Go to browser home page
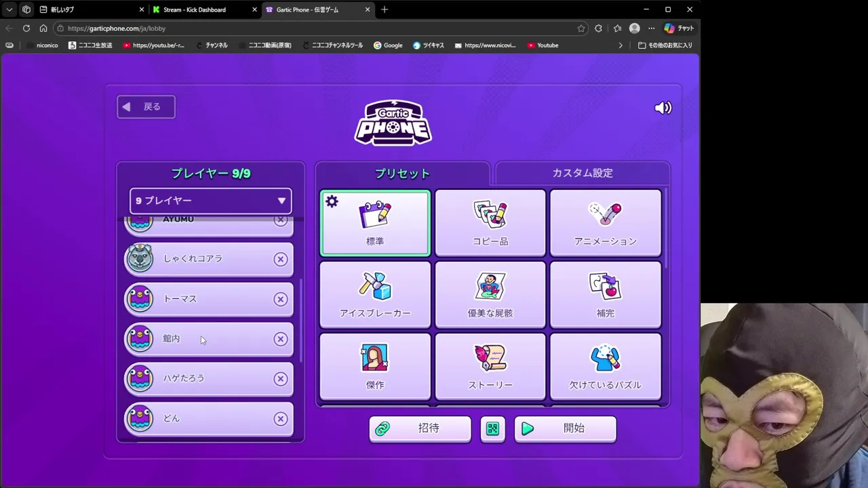Viewport: 868px width, 488px height. click(x=43, y=28)
